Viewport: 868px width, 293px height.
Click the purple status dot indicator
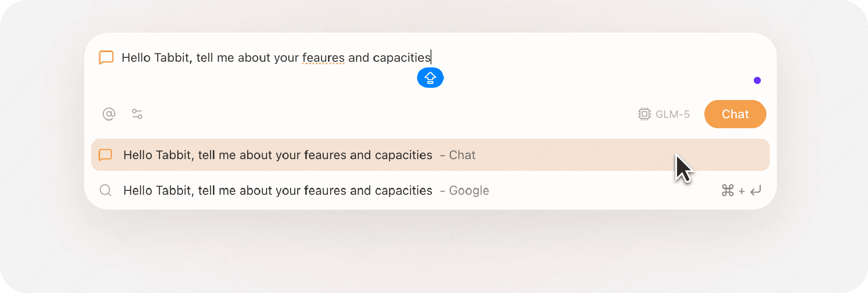pos(757,80)
